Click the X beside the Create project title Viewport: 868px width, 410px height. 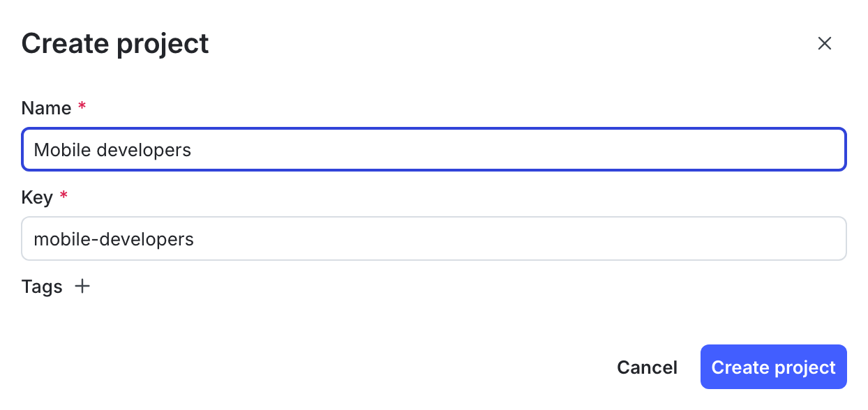click(x=825, y=43)
